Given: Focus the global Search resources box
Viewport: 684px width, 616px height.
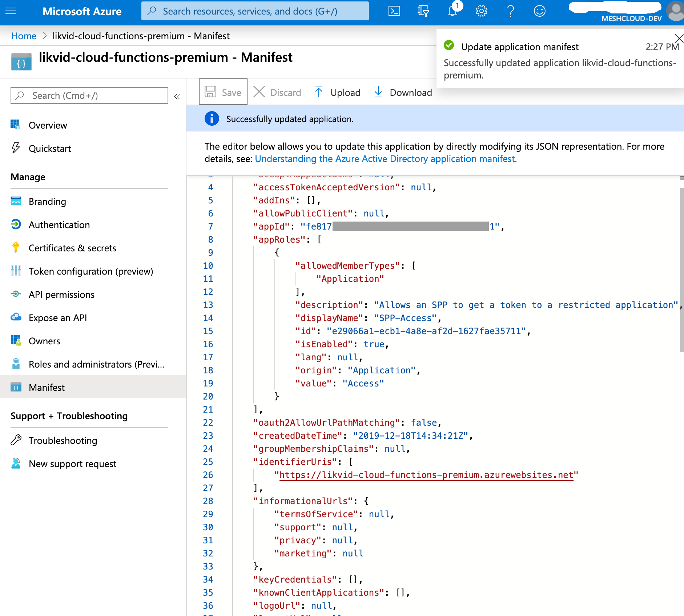Looking at the screenshot, I should tap(255, 11).
